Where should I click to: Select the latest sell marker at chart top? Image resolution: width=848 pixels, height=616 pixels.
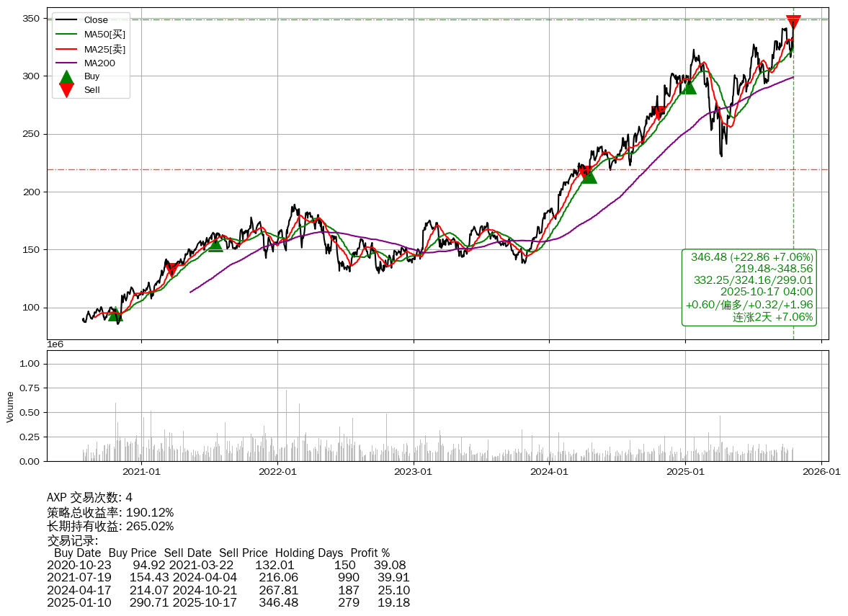pos(793,22)
